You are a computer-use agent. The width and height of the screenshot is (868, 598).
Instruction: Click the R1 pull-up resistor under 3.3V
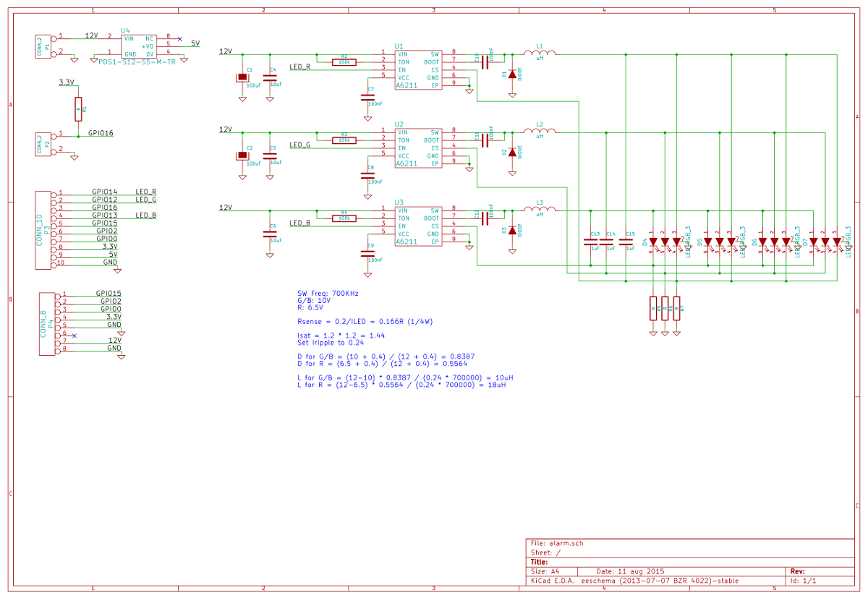click(78, 109)
